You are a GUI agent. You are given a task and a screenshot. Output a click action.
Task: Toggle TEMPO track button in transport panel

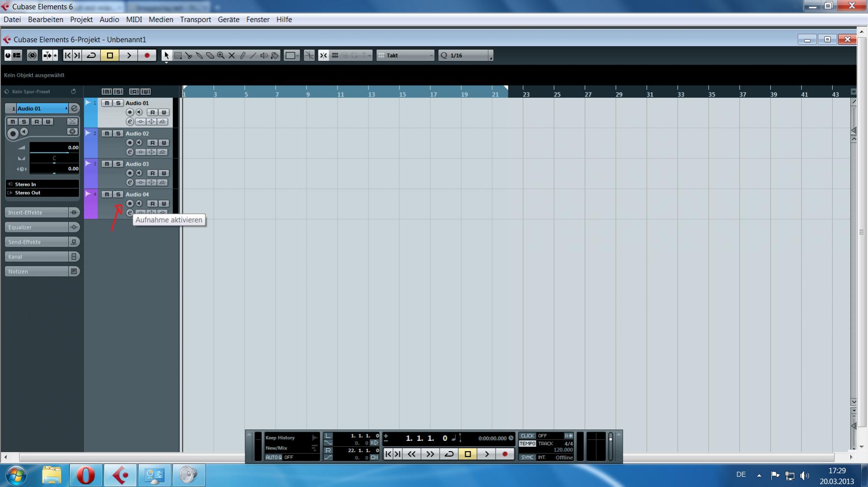point(527,444)
